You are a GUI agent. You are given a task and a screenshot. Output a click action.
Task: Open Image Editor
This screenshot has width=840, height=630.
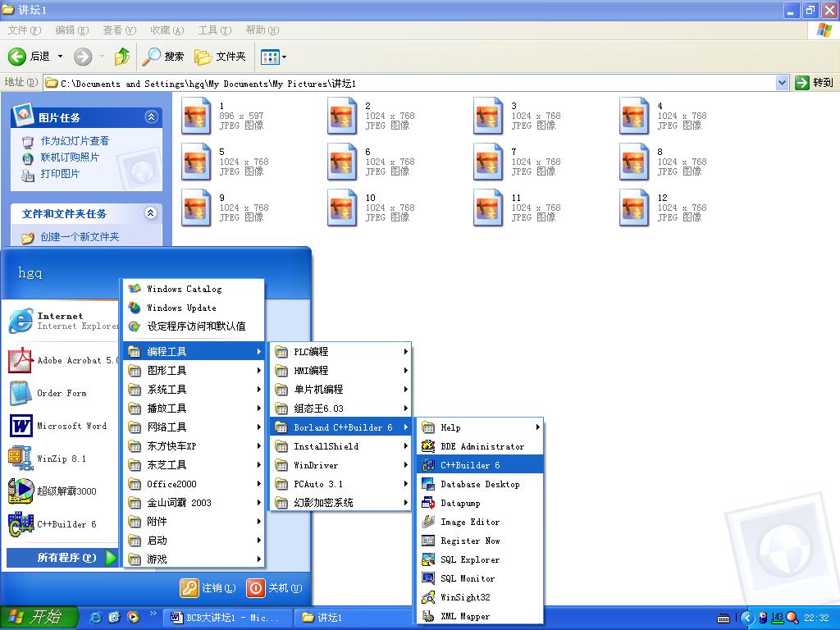pos(479,521)
